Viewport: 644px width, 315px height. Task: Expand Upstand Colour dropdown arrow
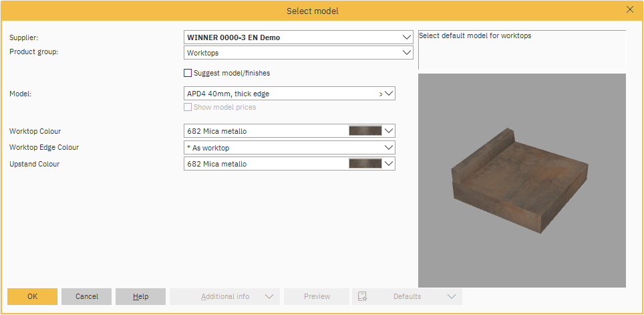click(389, 164)
